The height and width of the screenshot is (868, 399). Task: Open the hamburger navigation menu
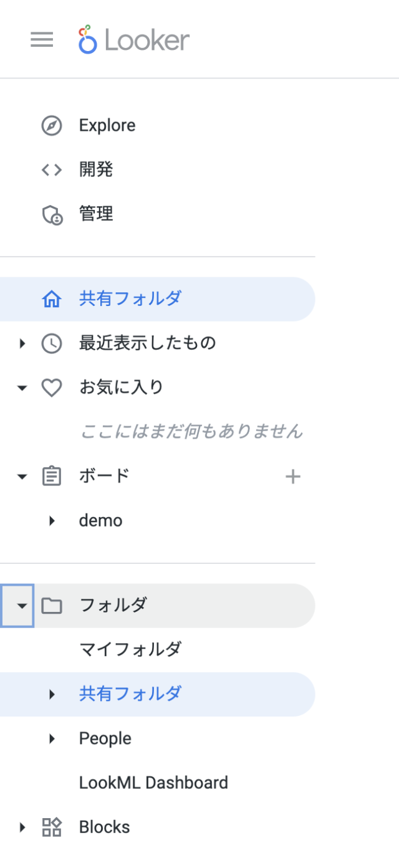[x=42, y=39]
